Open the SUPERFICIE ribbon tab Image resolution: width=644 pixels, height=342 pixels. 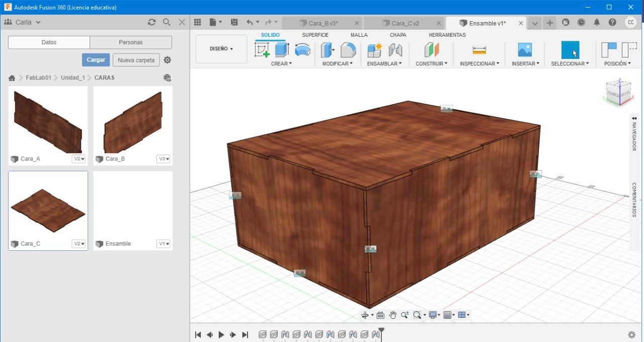(315, 35)
